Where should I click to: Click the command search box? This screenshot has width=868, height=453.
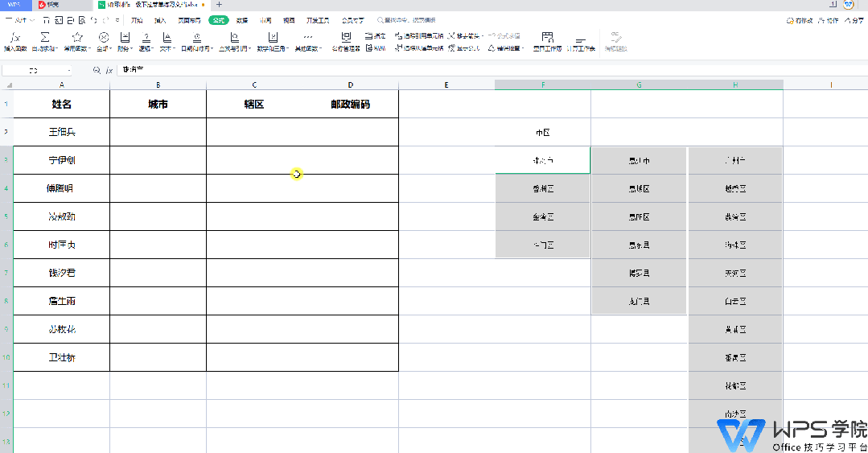click(407, 20)
